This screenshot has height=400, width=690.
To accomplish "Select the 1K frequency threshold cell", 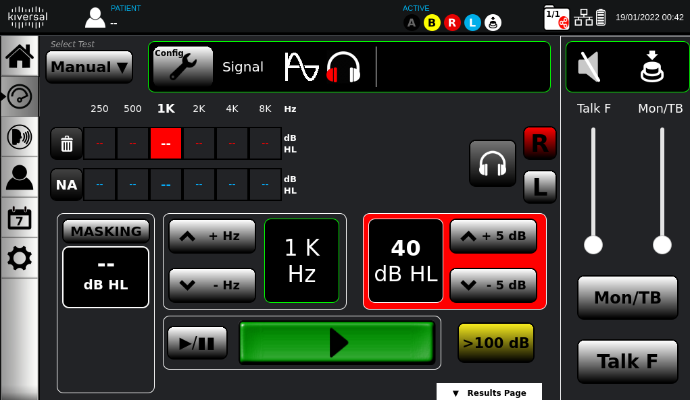I will point(166,143).
